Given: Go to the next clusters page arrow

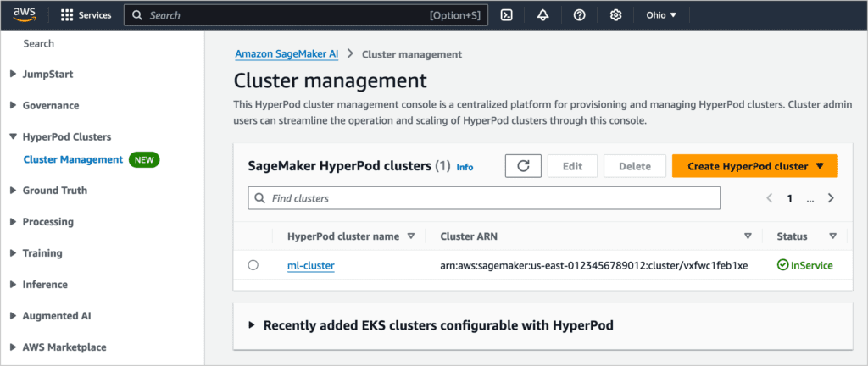Looking at the screenshot, I should [x=831, y=198].
